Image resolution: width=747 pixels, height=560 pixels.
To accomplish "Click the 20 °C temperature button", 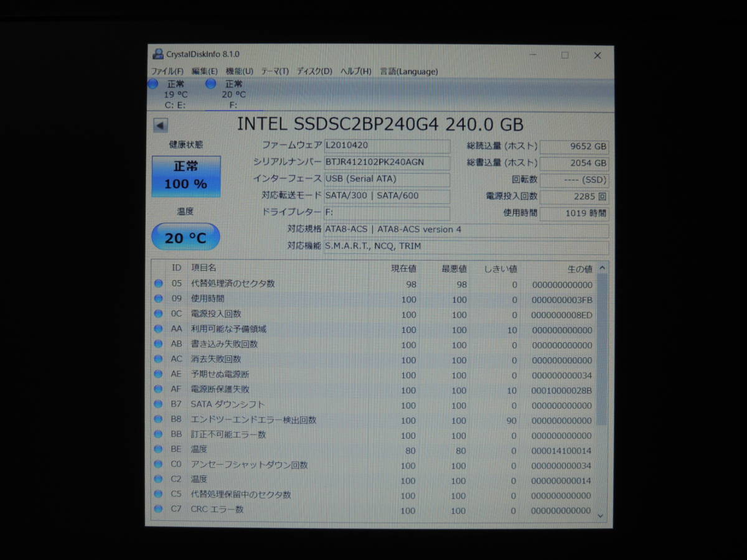I will click(186, 237).
